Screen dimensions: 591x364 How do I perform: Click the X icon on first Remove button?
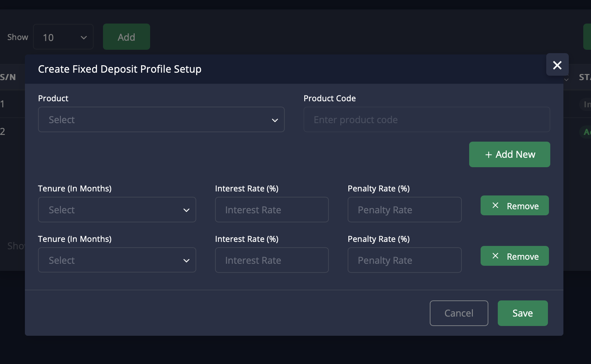[495, 206]
